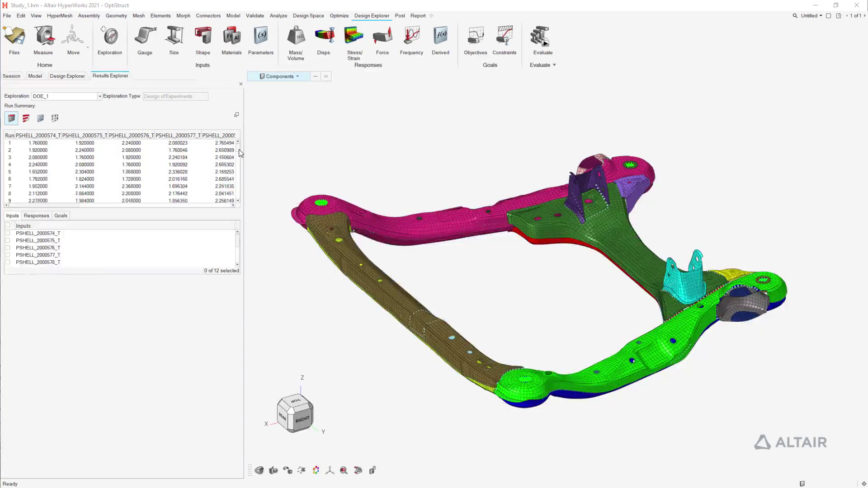Toggle the Inputs header select-all checkbox
Screen dimensions: 868x488
[8, 225]
